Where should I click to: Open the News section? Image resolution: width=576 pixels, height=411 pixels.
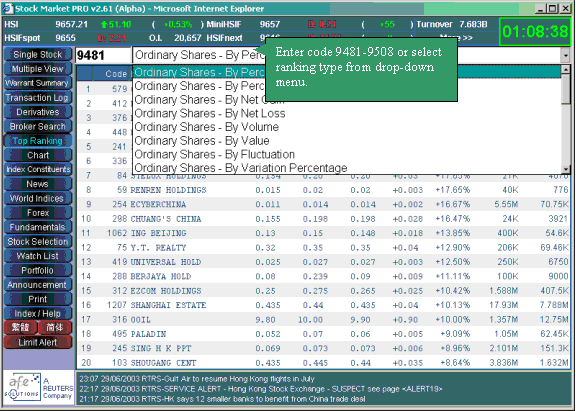pos(37,184)
